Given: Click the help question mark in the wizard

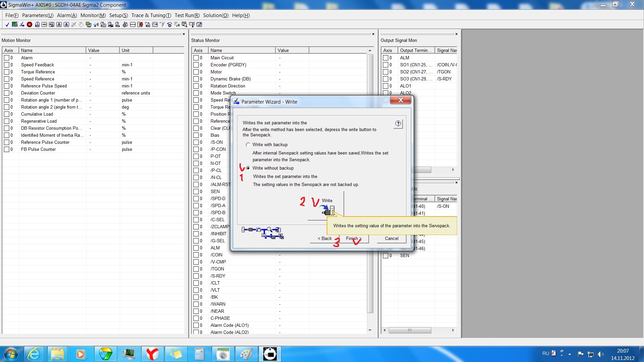Looking at the screenshot, I should 398,124.
